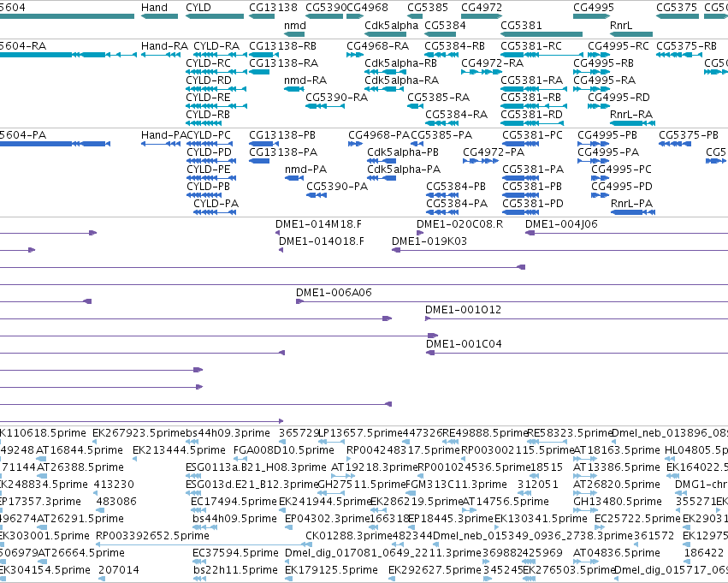
Task: Open the CG4995 gene label
Action: [594, 8]
